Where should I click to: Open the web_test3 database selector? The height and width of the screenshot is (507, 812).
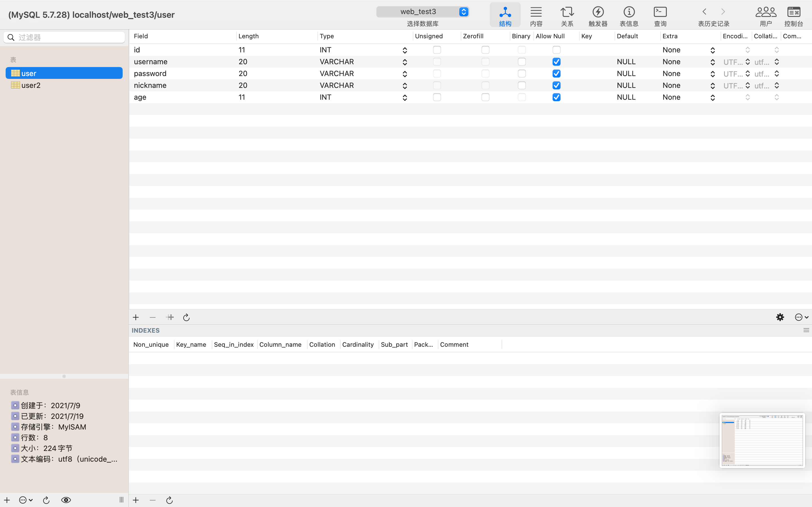422,12
